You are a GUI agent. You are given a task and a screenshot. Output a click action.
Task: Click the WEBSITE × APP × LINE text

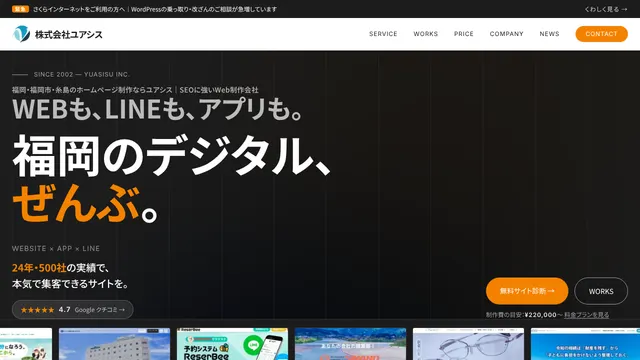56,248
